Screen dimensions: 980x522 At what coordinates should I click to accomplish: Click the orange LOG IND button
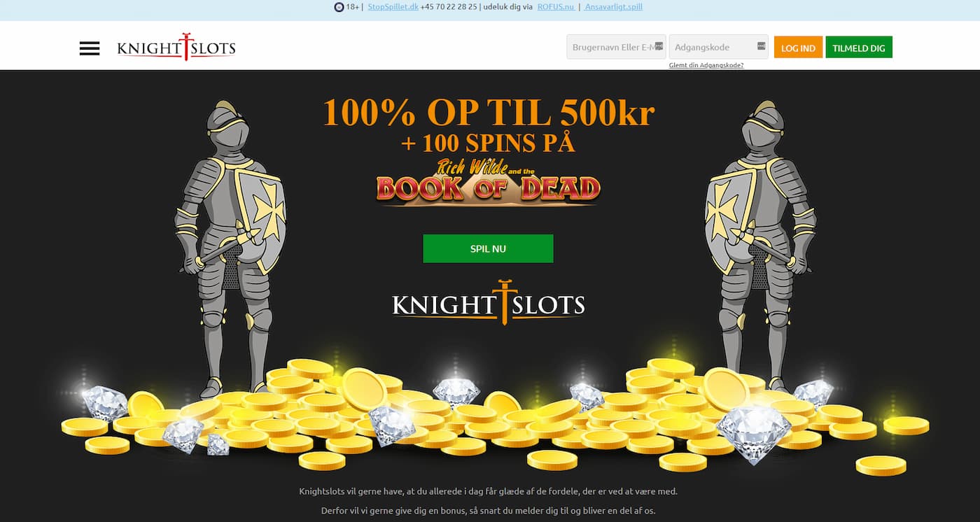[x=798, y=48]
